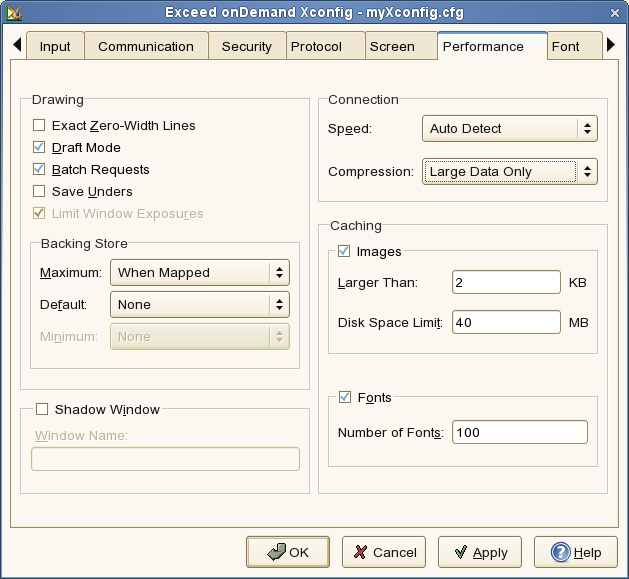Screen dimensions: 629x579
Task: Open the Communication tab
Action: [146, 47]
